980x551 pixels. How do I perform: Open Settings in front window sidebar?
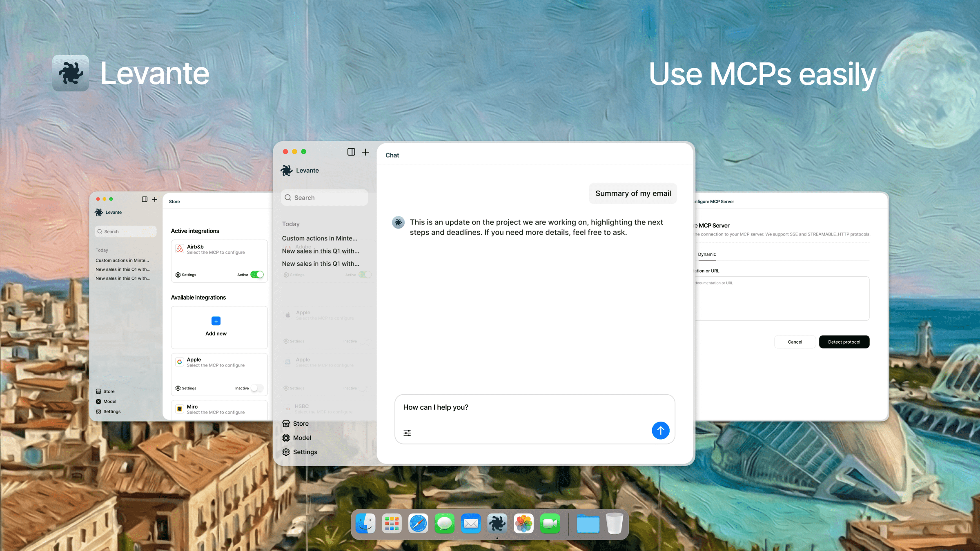pos(300,452)
